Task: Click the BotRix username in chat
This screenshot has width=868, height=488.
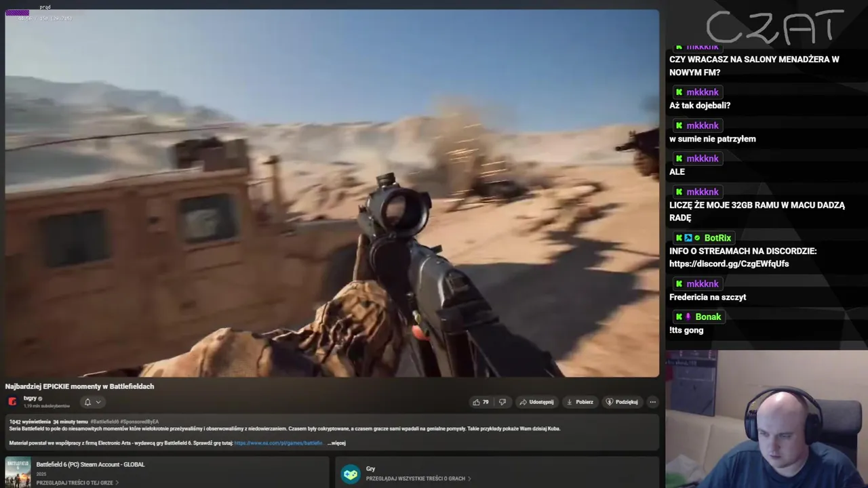Action: [x=717, y=238]
